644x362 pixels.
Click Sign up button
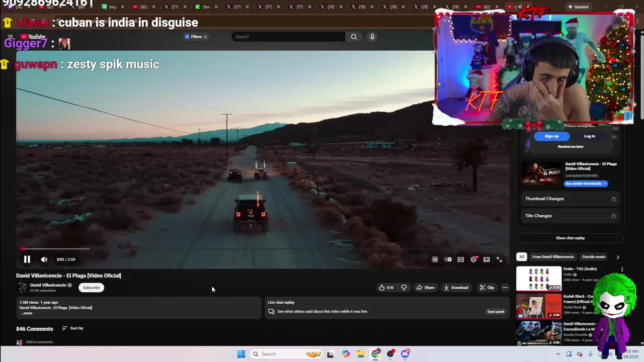(x=551, y=136)
